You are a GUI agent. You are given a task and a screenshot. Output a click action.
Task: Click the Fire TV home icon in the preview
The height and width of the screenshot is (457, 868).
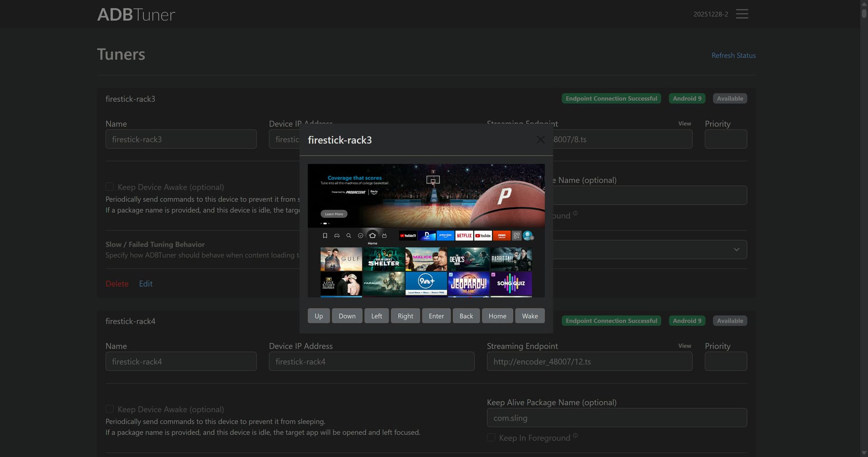[372, 235]
